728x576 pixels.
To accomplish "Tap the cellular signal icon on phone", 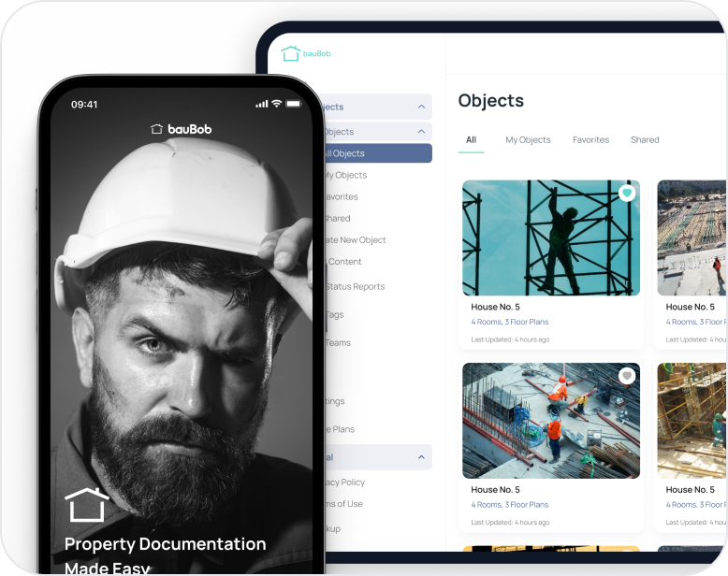I will [x=262, y=104].
